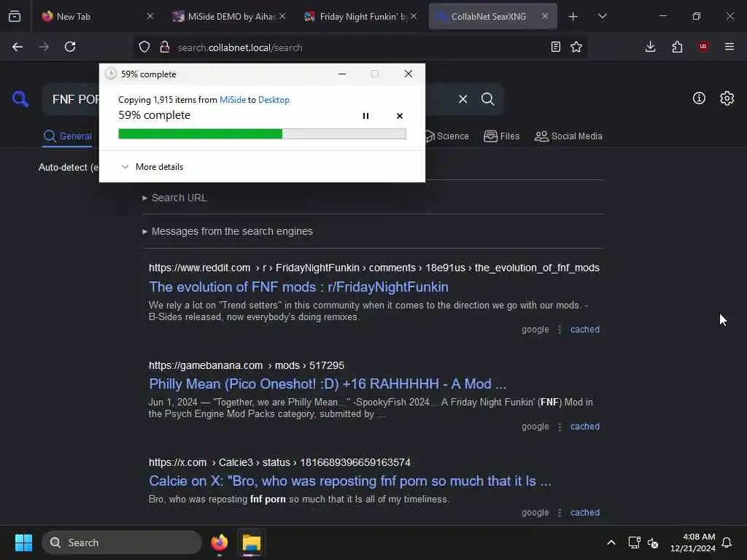Expand Messages from the search engines
The width and height of the screenshot is (747, 560).
(x=228, y=231)
